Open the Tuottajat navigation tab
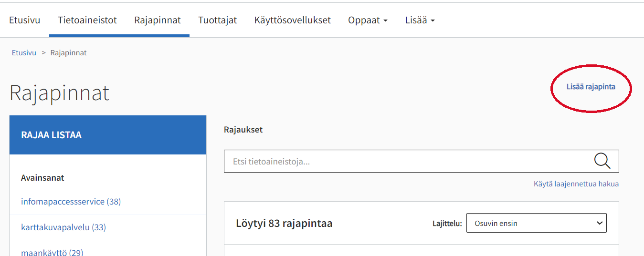The width and height of the screenshot is (644, 256). tap(218, 20)
